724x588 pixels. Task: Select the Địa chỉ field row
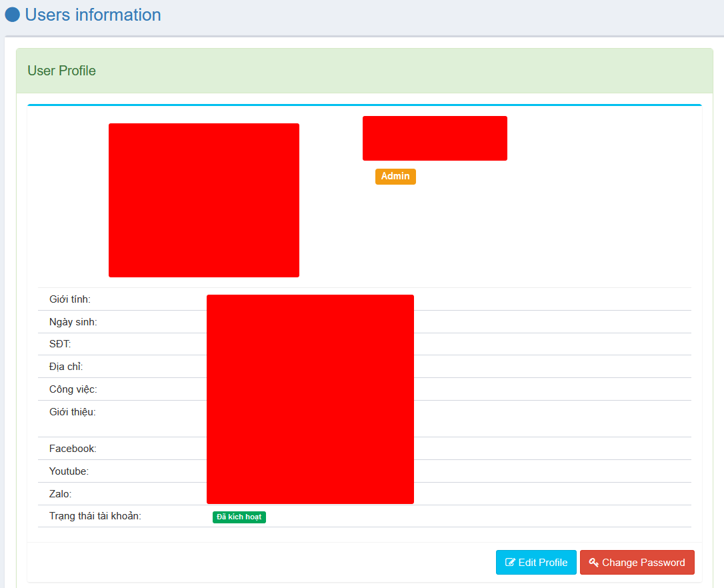pyautogui.click(x=65, y=366)
